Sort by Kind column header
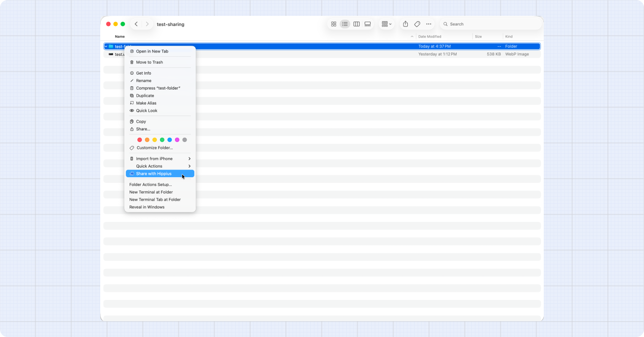The width and height of the screenshot is (644, 337). [509, 37]
